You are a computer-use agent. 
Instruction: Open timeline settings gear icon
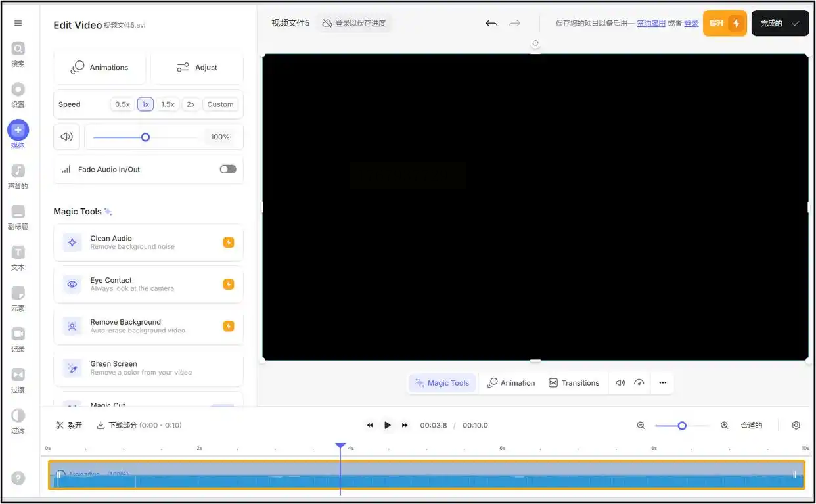pos(796,426)
